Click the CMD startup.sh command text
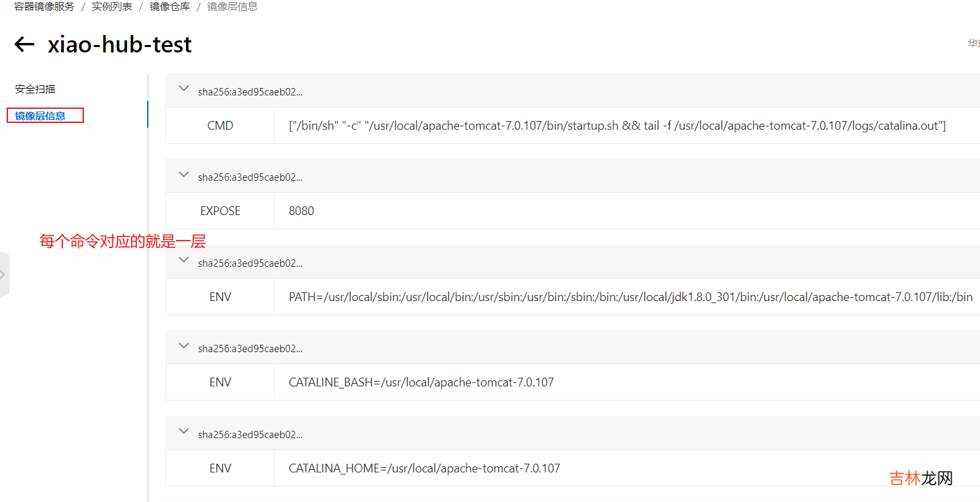This screenshot has height=502, width=980. 617,126
